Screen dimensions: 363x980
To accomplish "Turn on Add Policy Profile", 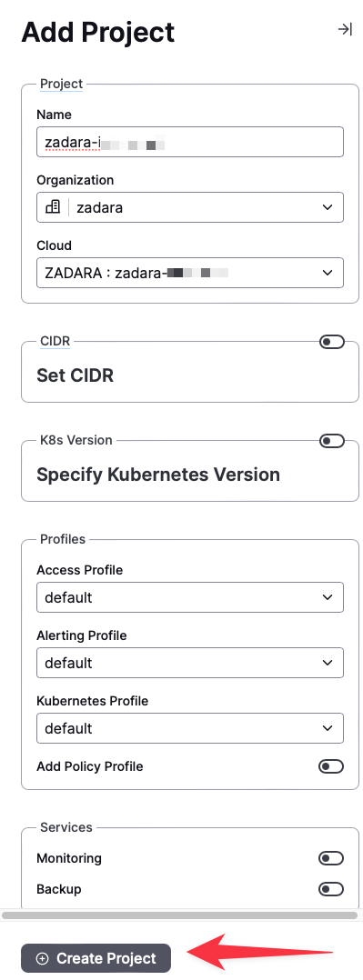I will coord(331,766).
